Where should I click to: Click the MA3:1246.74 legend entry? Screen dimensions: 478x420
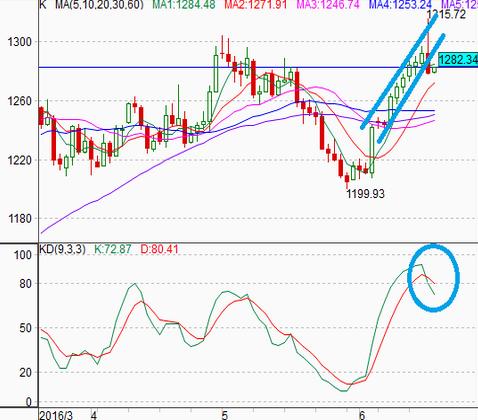[x=328, y=4]
